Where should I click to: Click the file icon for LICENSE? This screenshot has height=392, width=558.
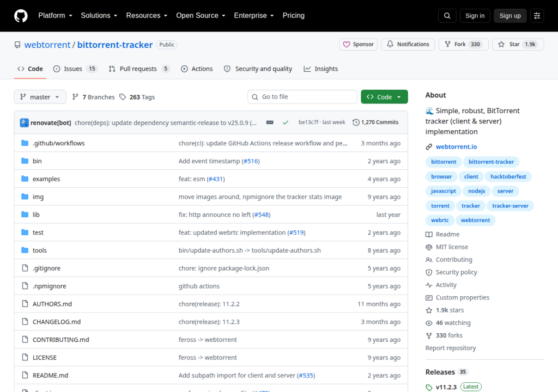[25, 357]
